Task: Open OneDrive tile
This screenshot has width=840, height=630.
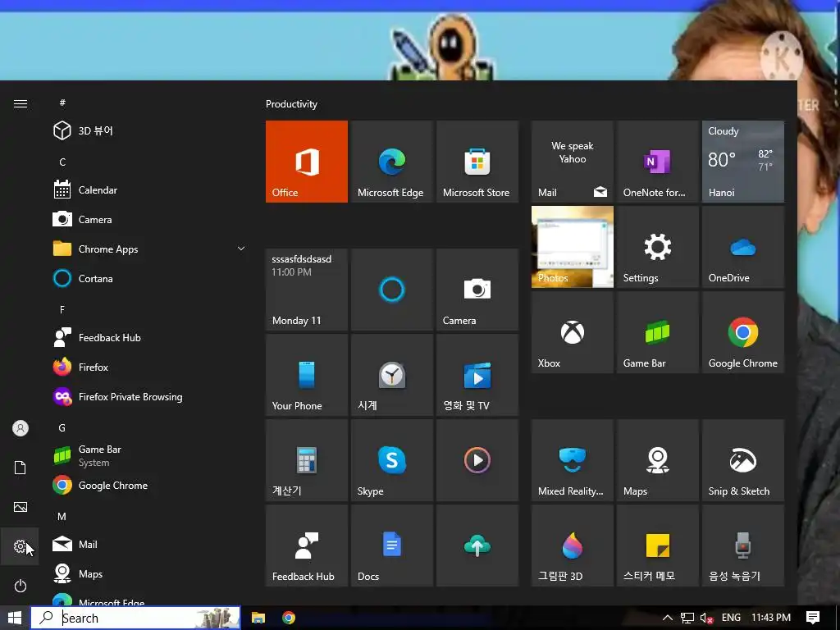Action: tap(743, 247)
